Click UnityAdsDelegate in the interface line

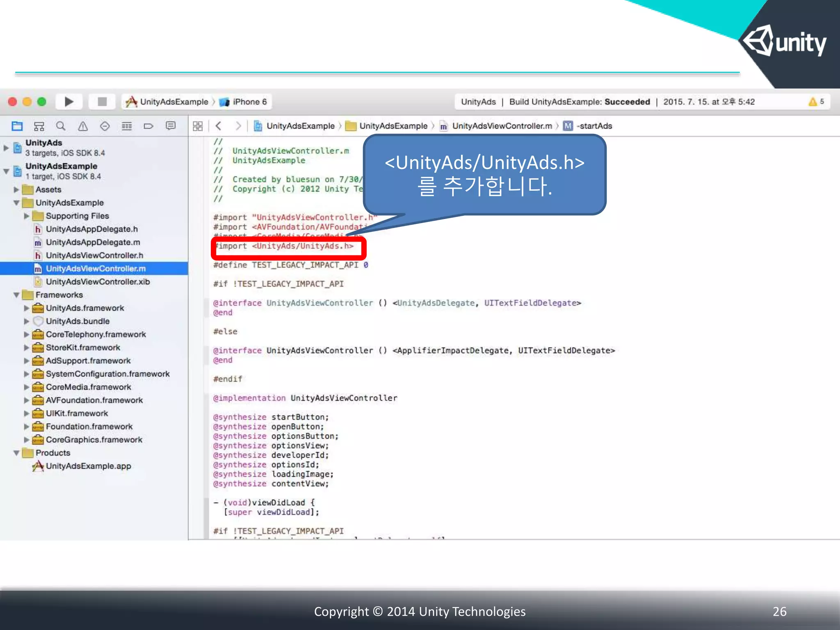pos(436,303)
